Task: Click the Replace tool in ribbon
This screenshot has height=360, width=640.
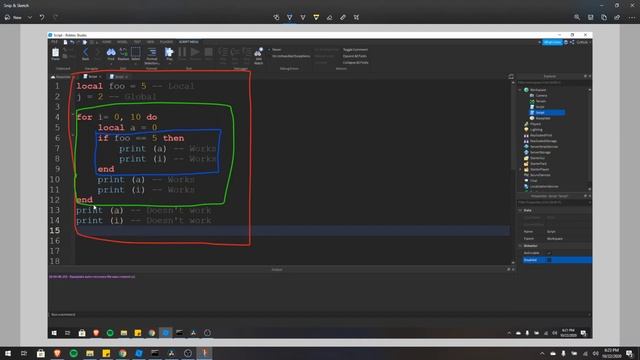Action: coord(123,53)
